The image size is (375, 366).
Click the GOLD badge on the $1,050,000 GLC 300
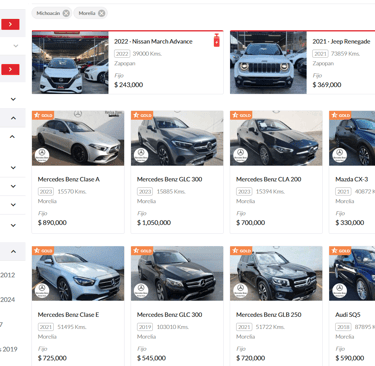point(142,115)
